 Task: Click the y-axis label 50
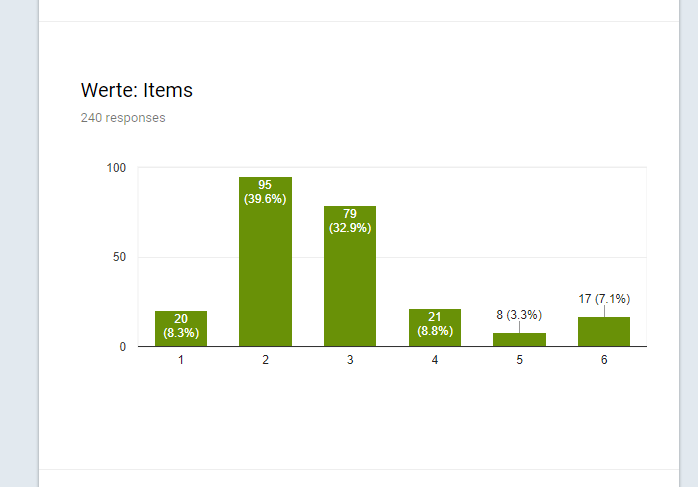click(x=119, y=257)
